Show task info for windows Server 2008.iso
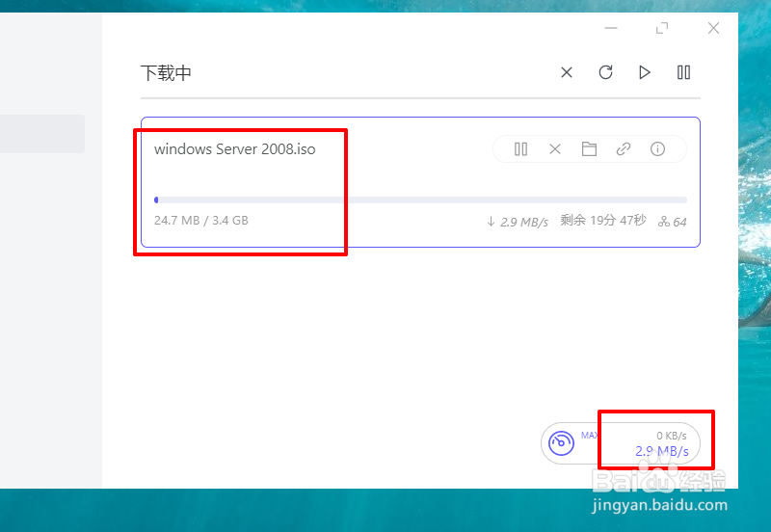The width and height of the screenshot is (771, 532). 657,149
